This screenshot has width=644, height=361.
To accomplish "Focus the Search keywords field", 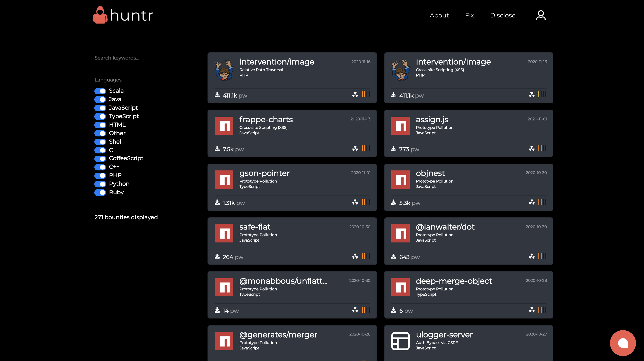I will (x=132, y=58).
